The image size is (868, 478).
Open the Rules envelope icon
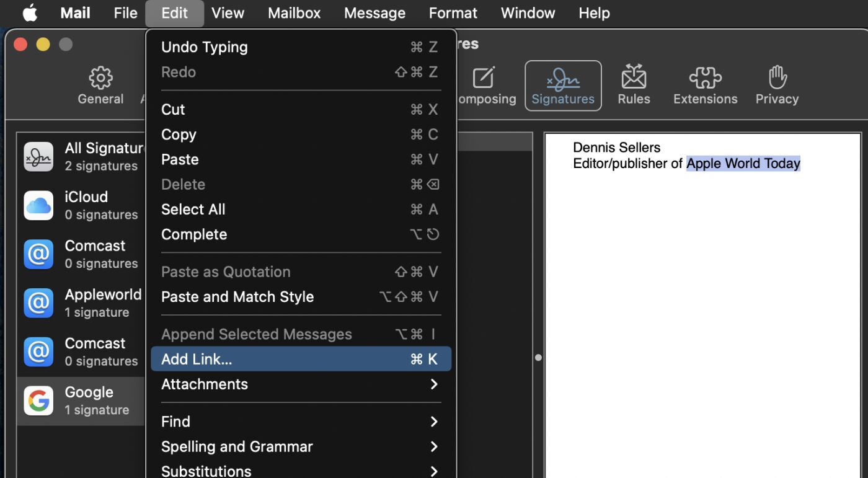634,77
